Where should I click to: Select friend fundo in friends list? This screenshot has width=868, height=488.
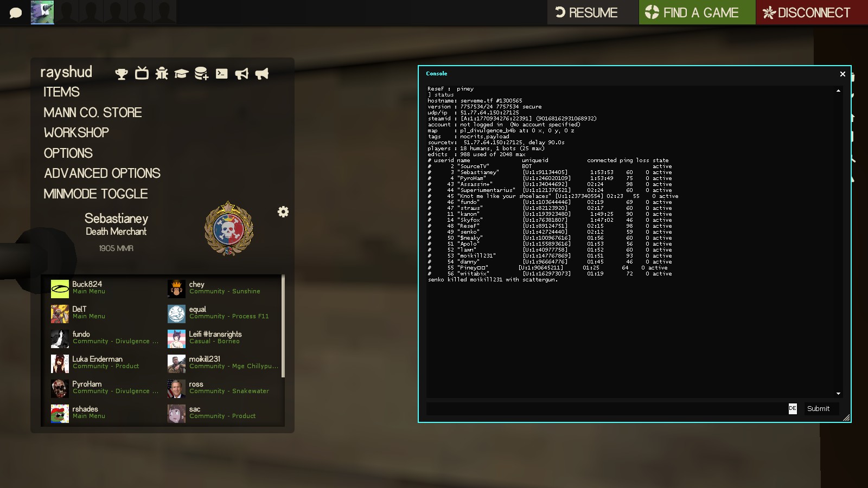[x=105, y=339]
